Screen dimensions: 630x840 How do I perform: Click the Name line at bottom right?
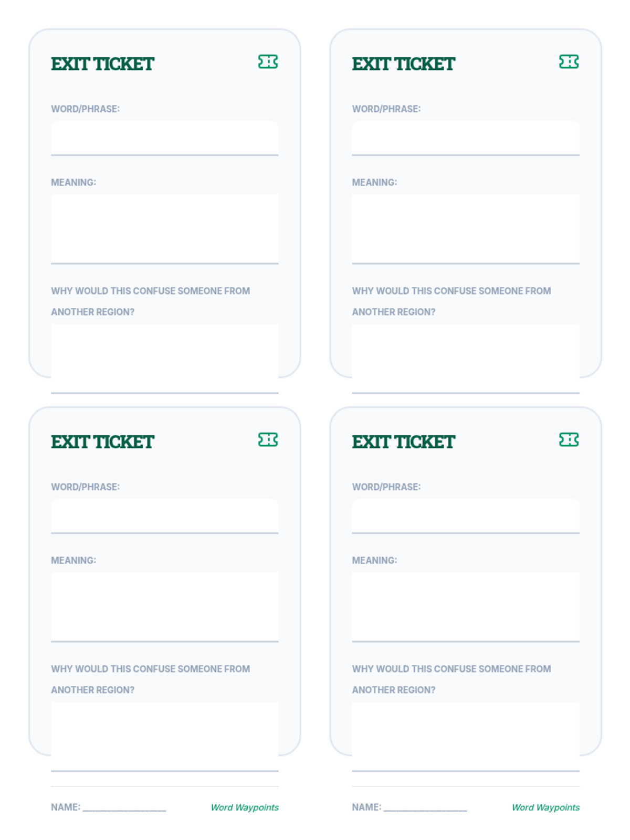pyautogui.click(x=425, y=808)
